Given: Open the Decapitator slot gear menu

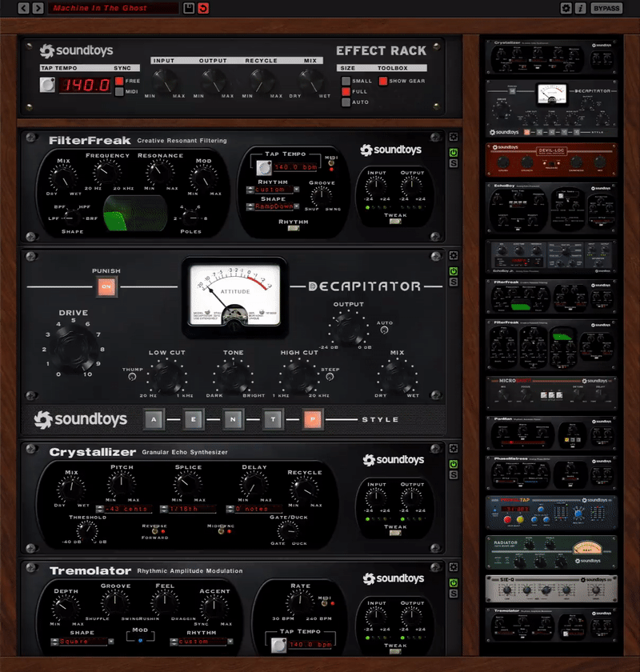Looking at the screenshot, I should point(453,256).
